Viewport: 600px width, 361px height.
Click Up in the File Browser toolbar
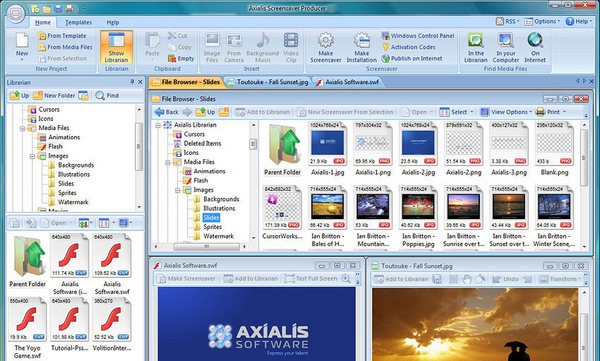205,112
